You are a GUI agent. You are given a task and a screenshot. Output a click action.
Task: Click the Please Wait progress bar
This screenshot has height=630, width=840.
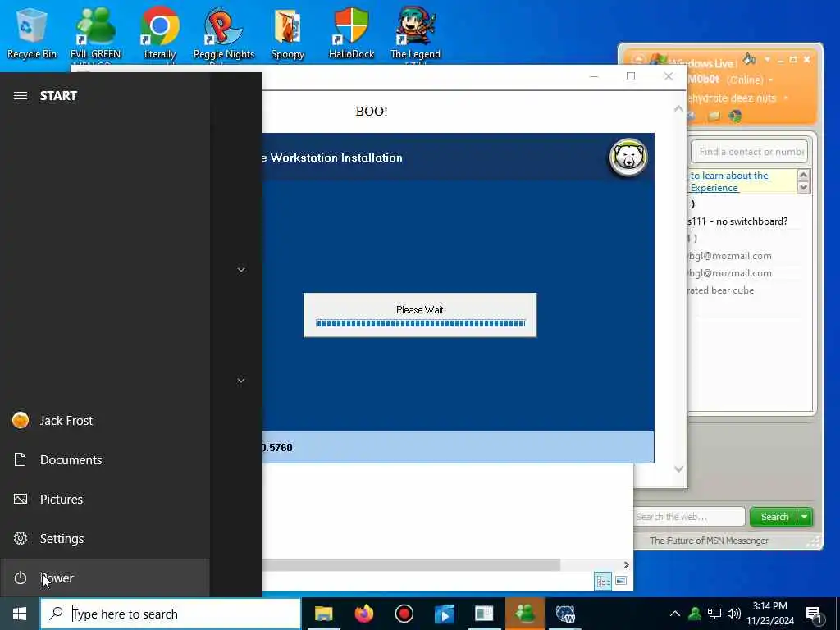click(421, 323)
